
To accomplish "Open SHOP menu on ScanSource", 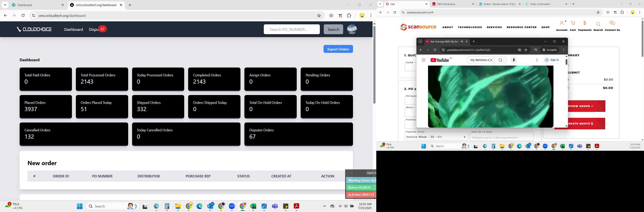I will coord(545,27).
